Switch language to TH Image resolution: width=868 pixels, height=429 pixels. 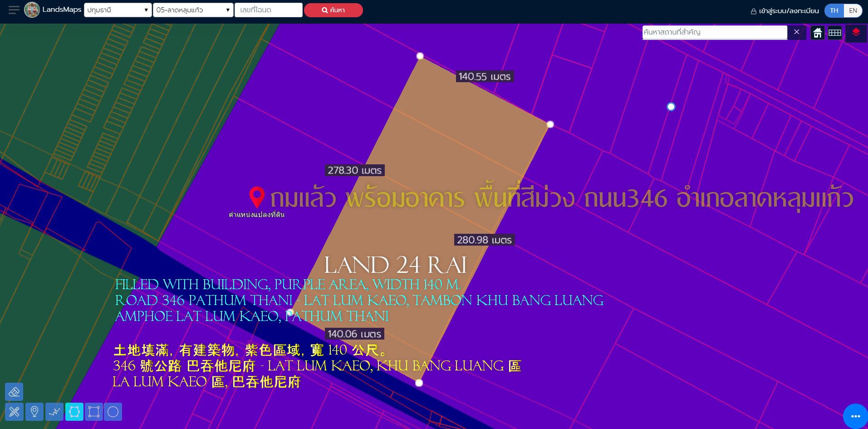(x=834, y=10)
